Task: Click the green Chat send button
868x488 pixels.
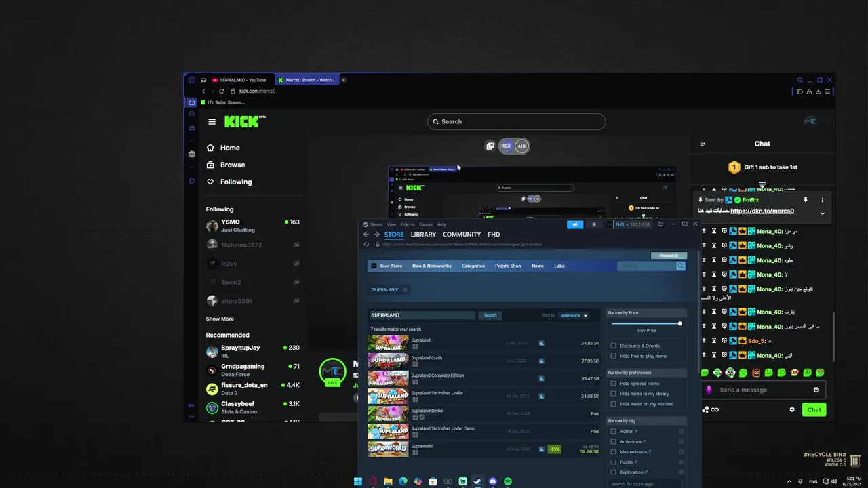Action: tap(814, 409)
